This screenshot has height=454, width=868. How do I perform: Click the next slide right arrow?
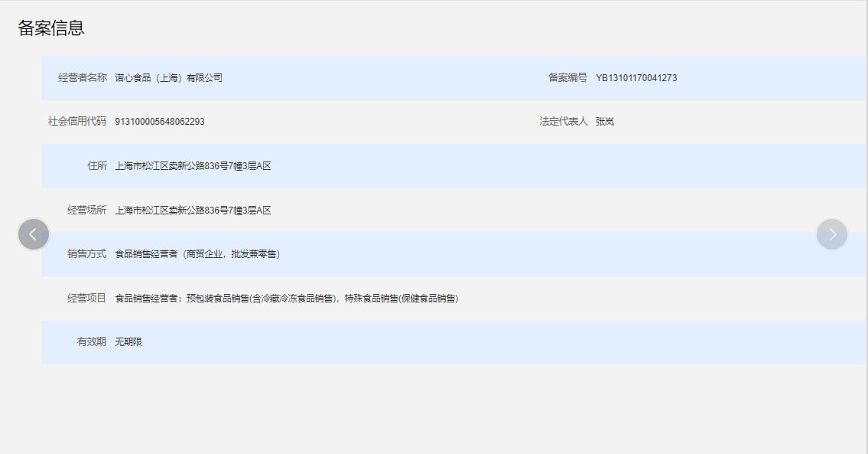(x=832, y=234)
